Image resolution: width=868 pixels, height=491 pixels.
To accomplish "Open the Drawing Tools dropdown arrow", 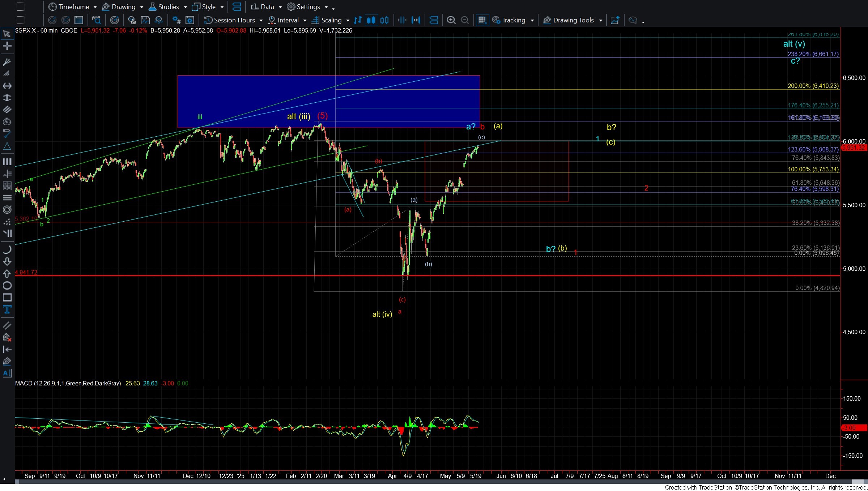I will coord(601,21).
